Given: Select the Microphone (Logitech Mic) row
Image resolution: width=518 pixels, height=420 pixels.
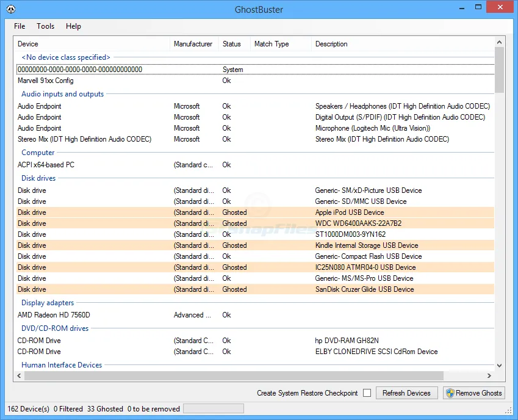Looking at the screenshot, I should point(256,128).
